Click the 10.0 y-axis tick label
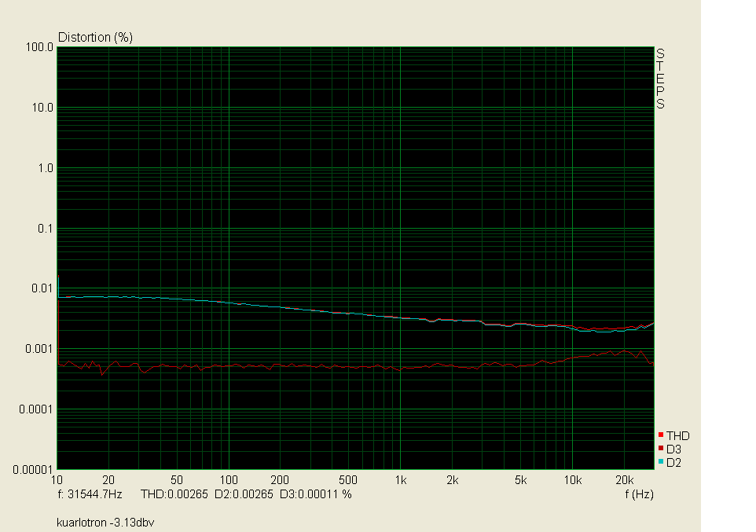Viewport: 756px width, 532px height. [x=42, y=108]
